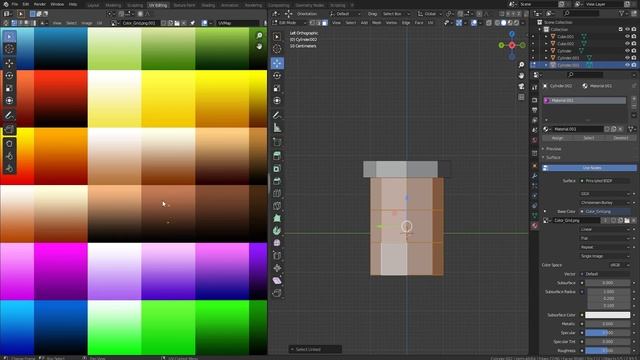Open the Render menu
Image resolution: width=640 pixels, height=360 pixels.
[40, 4]
